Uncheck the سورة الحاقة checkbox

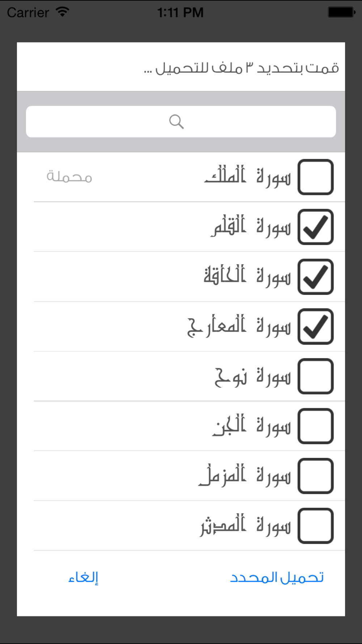[x=315, y=277]
